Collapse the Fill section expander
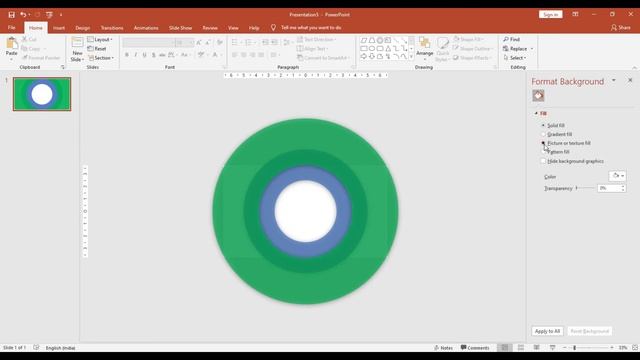The width and height of the screenshot is (640, 360). pyautogui.click(x=536, y=113)
